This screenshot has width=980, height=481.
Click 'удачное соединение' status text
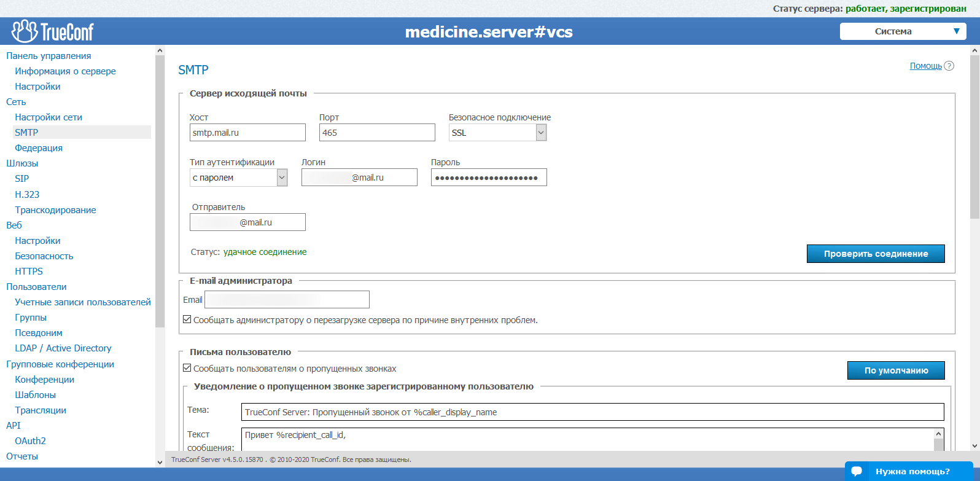tap(265, 252)
